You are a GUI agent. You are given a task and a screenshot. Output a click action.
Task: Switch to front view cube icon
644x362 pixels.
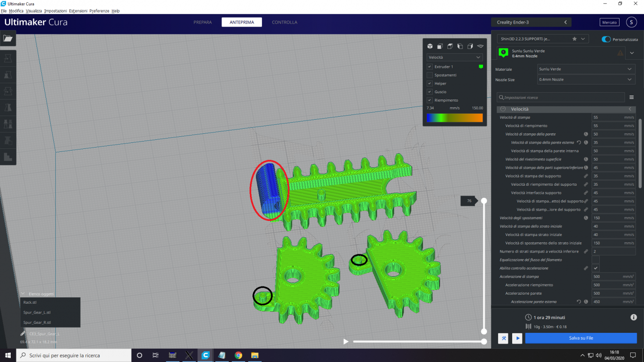(440, 46)
